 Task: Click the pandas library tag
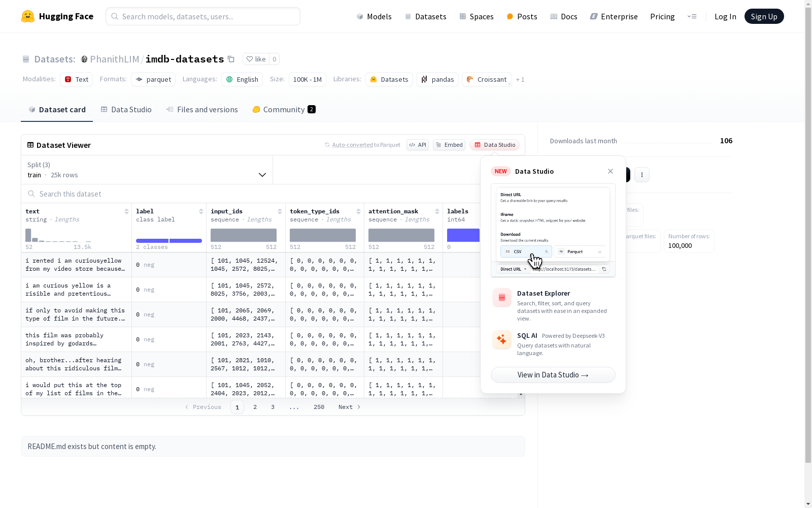coord(437,79)
